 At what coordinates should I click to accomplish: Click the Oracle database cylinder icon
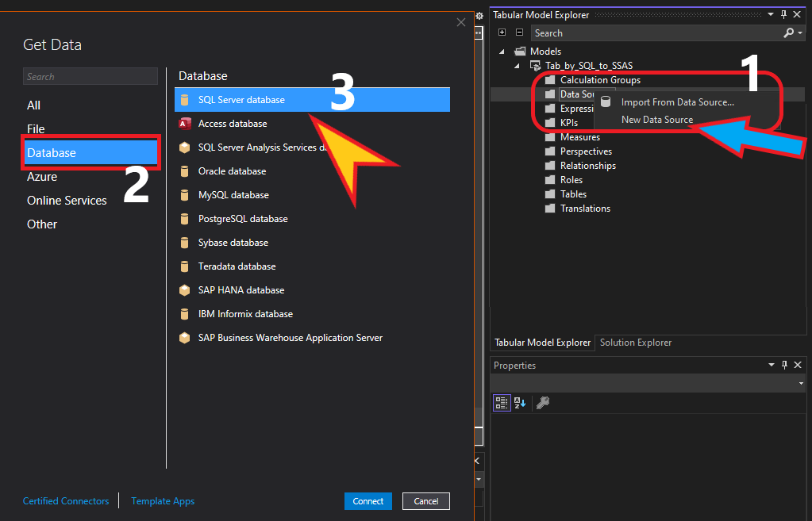tap(184, 171)
